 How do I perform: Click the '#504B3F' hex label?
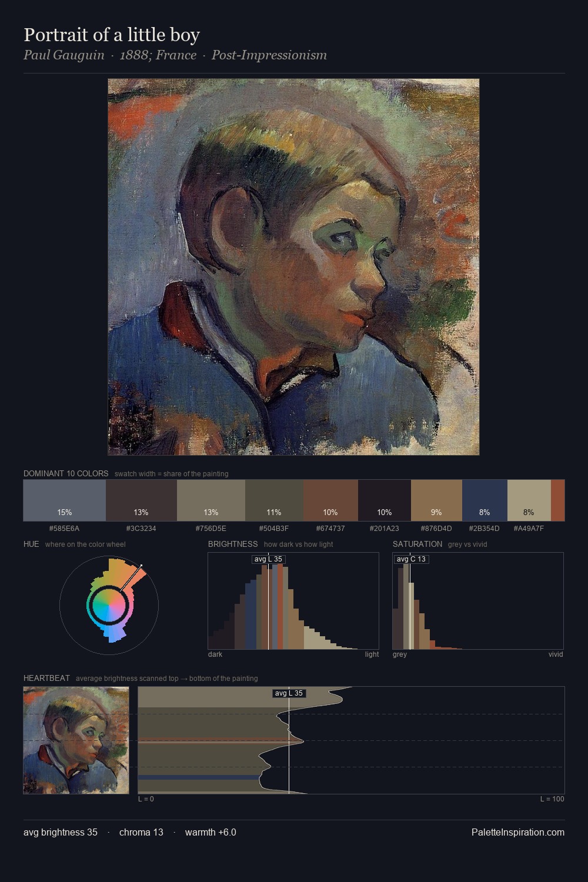(274, 528)
